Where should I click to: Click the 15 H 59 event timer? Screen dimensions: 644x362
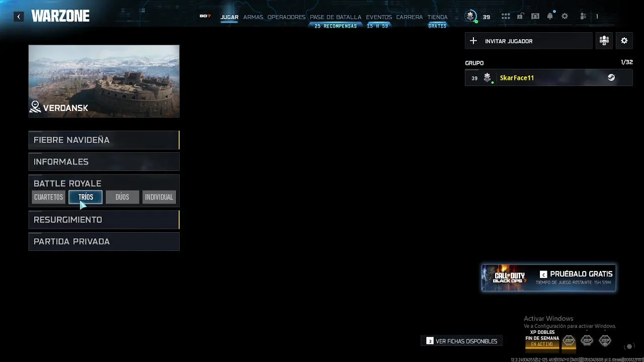[377, 26]
